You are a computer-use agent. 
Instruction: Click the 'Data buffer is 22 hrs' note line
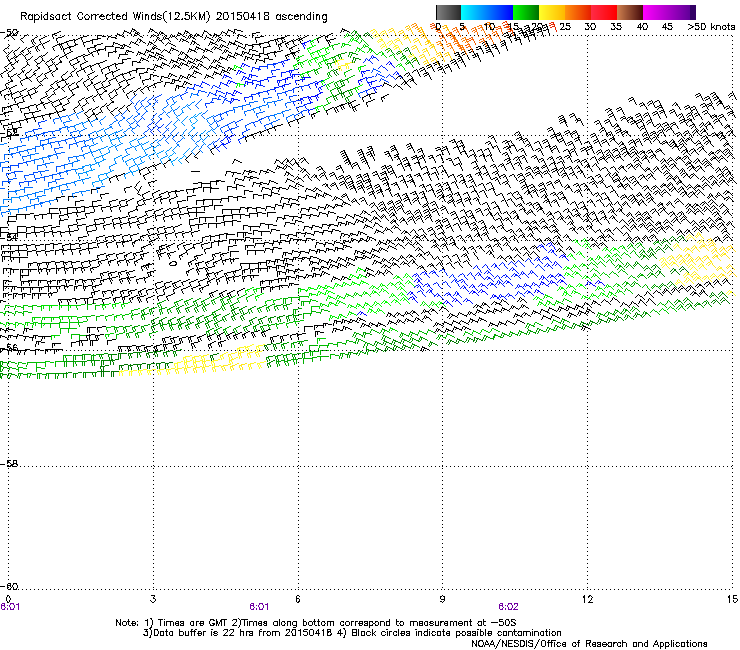point(352,633)
